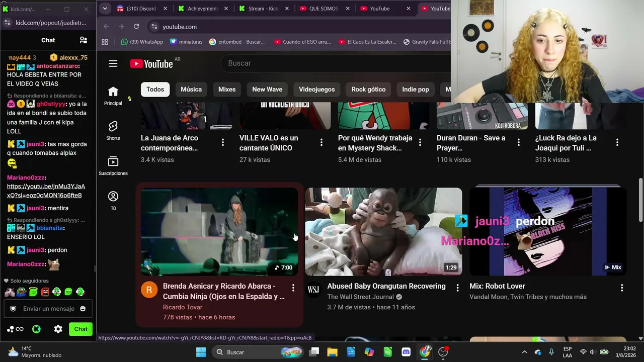Open the Chrome apps grid in bookmarks bar
This screenshot has height=362, width=644.
coord(105,42)
